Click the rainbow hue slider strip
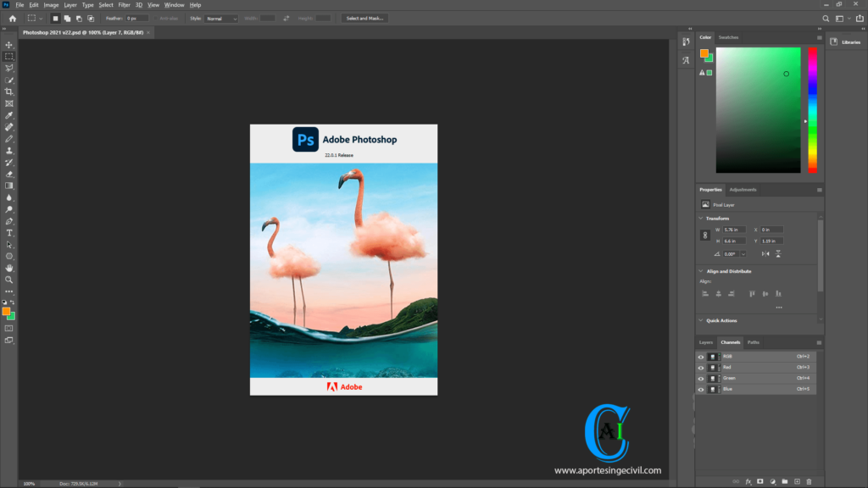 click(x=812, y=110)
